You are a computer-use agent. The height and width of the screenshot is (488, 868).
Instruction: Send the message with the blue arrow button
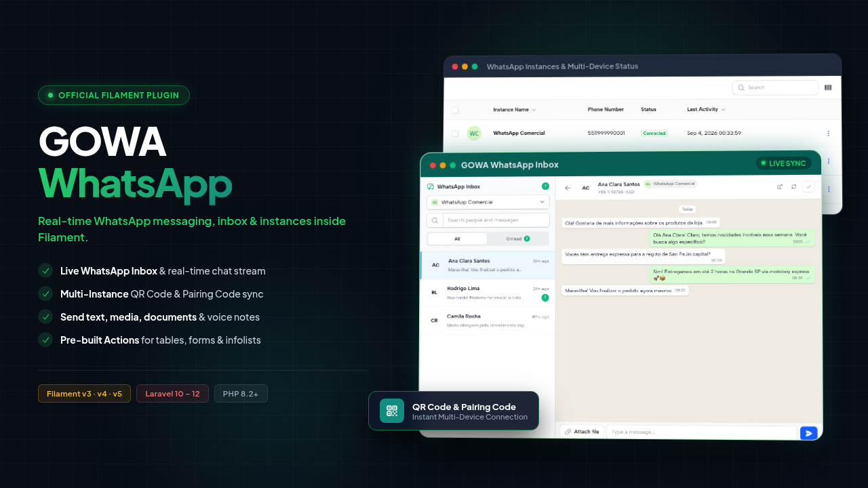[x=808, y=432]
